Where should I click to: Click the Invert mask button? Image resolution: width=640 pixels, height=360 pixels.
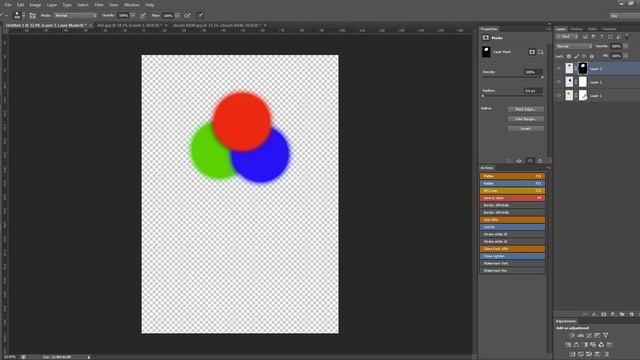point(526,129)
